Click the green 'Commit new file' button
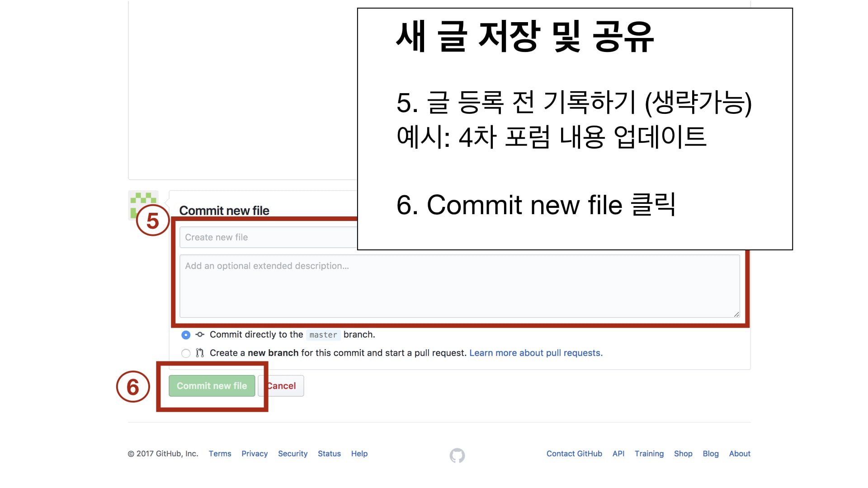 coord(212,386)
